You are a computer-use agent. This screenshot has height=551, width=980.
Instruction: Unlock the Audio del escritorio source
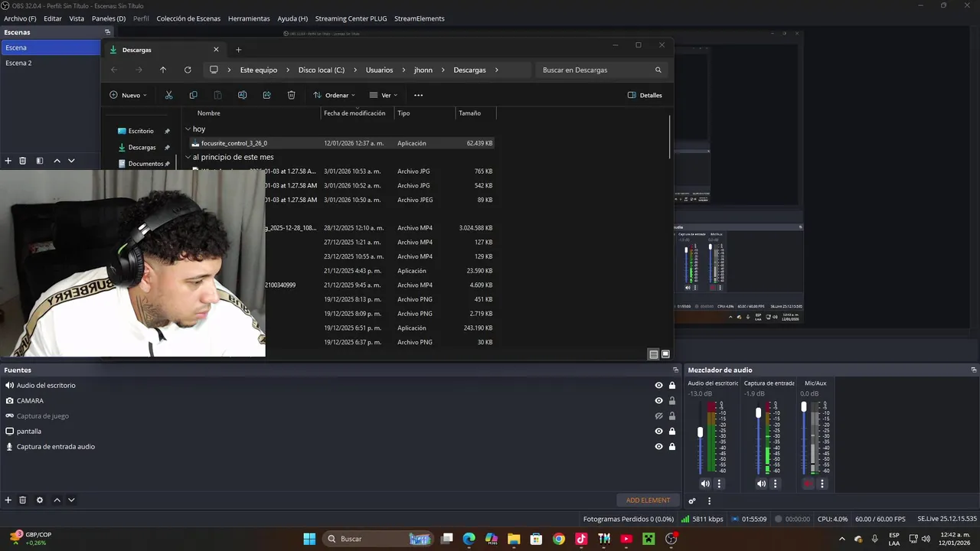pyautogui.click(x=672, y=386)
